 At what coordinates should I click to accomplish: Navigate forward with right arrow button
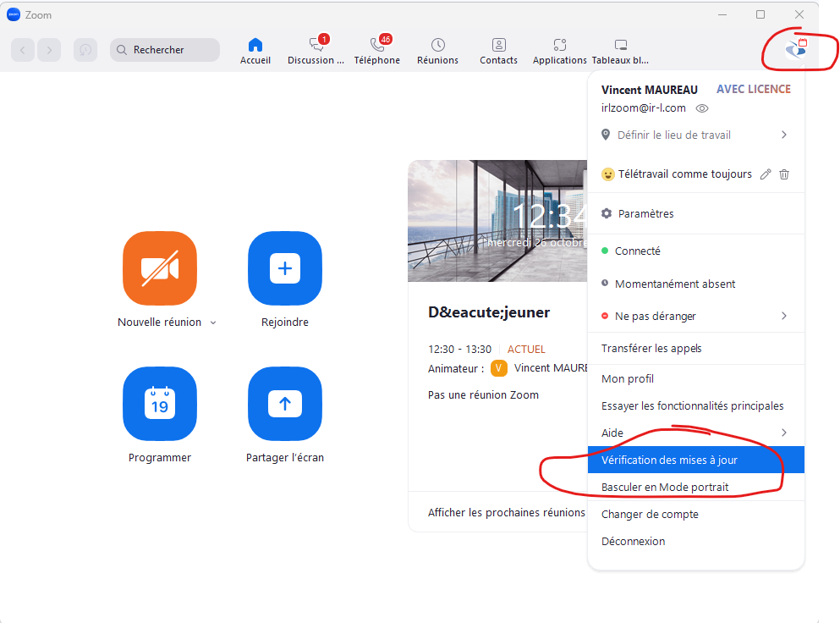pos(49,50)
